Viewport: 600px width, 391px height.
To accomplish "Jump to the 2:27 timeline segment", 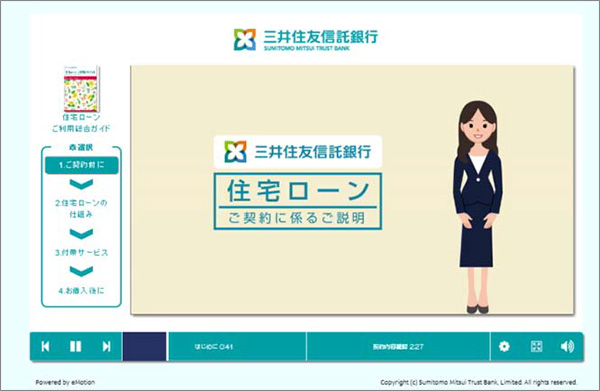I will click(398, 347).
